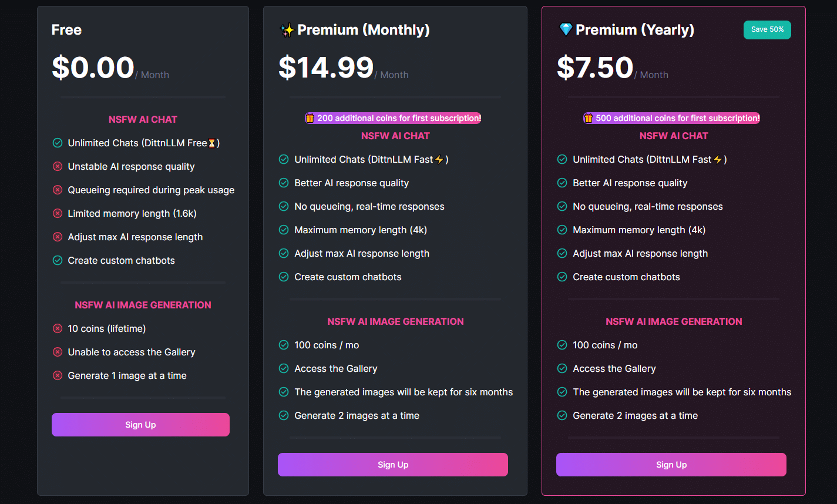The width and height of the screenshot is (837, 504).
Task: Click the Save 50% badge
Action: coord(767,30)
